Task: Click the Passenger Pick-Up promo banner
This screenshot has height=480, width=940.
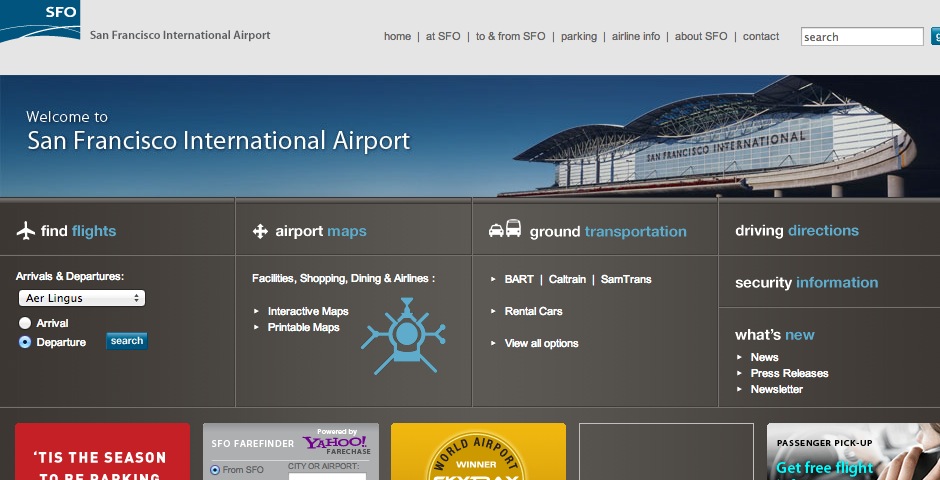Action: point(853,452)
